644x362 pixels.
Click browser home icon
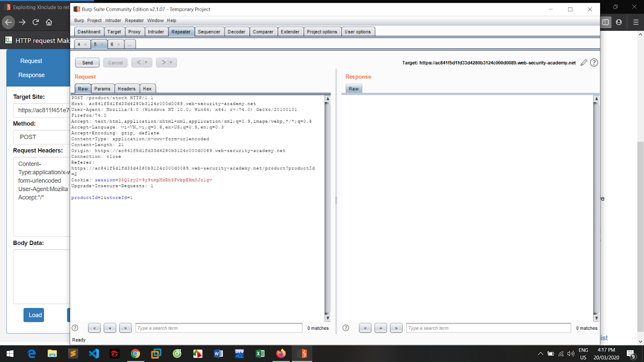[x=49, y=22]
